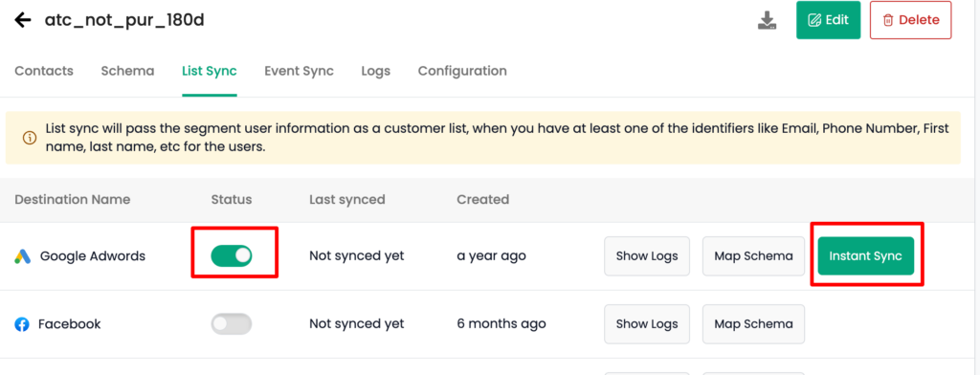Click the Status column header
This screenshot has height=375, width=980.
[x=232, y=200]
